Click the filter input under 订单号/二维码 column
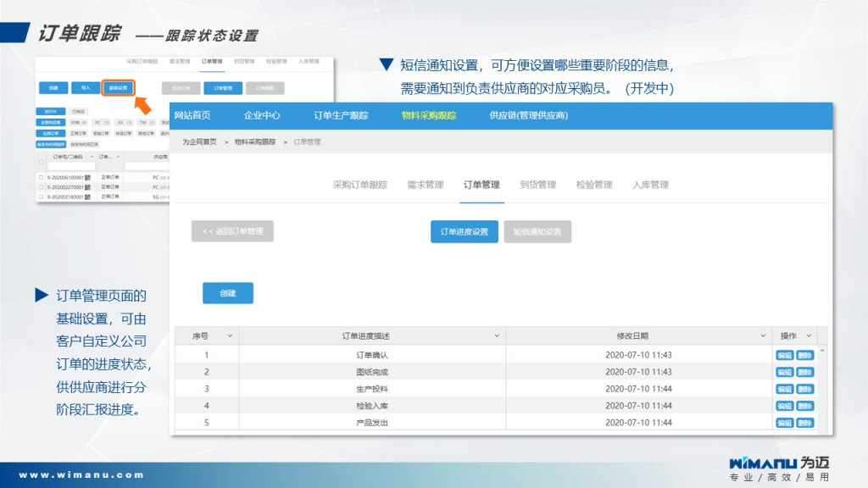Screen dimensions: 868x488 [x=72, y=167]
